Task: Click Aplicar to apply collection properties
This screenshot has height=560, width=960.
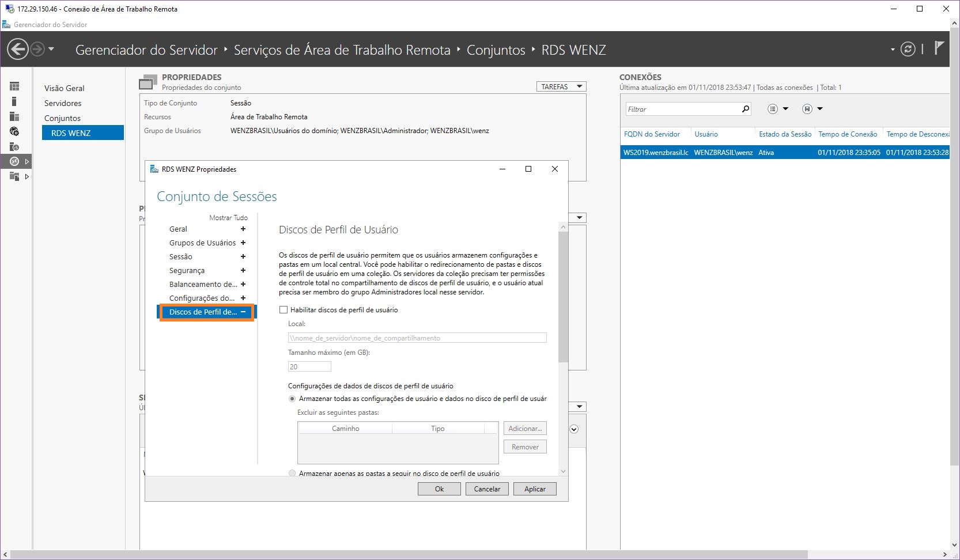Action: click(x=535, y=489)
